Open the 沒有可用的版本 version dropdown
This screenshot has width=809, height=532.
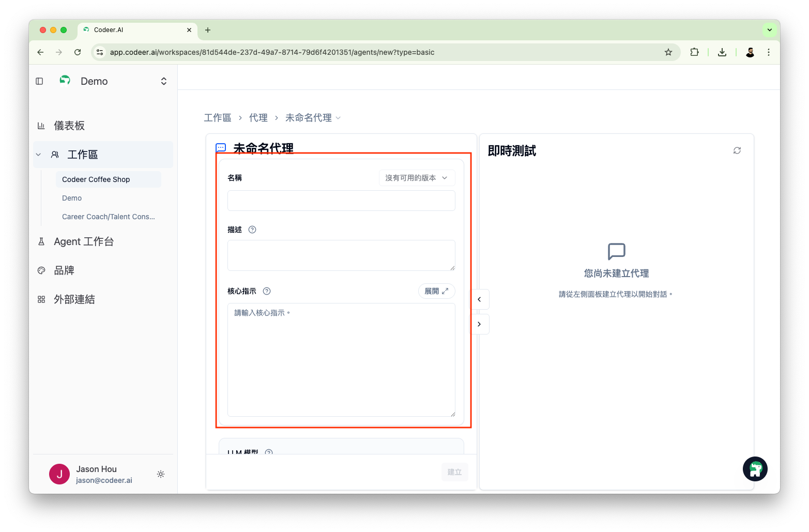pos(417,178)
